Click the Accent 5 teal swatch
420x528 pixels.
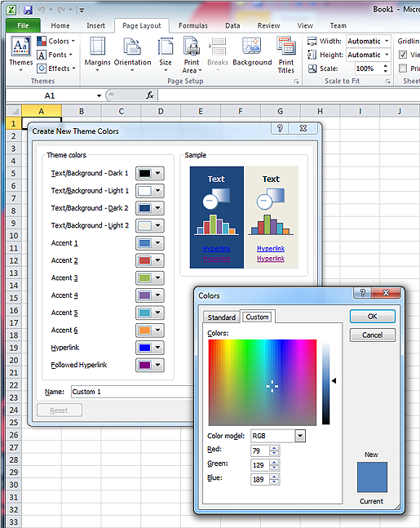(x=144, y=313)
